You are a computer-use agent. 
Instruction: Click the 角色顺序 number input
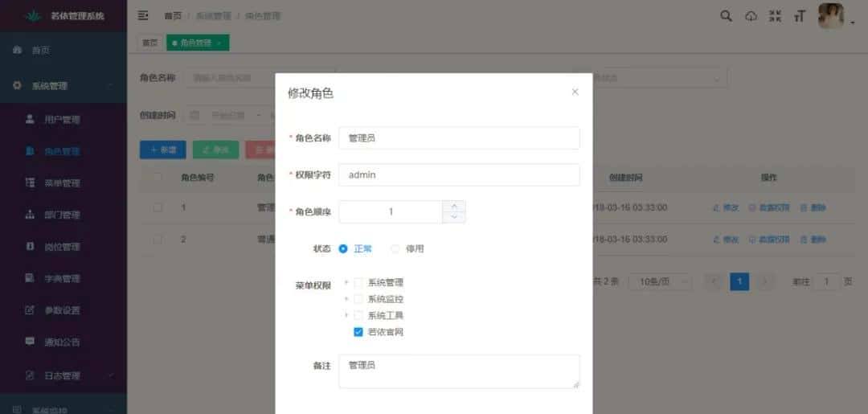[391, 211]
